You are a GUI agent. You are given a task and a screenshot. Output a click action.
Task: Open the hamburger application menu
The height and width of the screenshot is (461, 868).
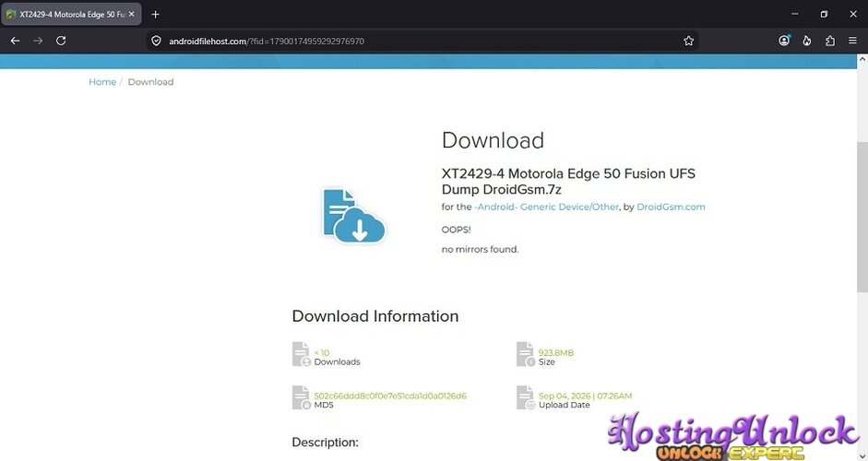point(852,41)
